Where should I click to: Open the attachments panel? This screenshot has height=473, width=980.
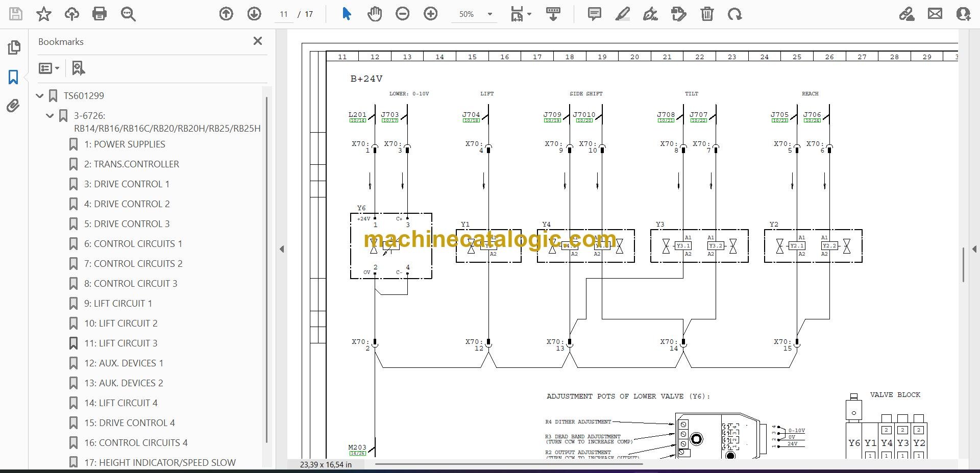point(14,106)
